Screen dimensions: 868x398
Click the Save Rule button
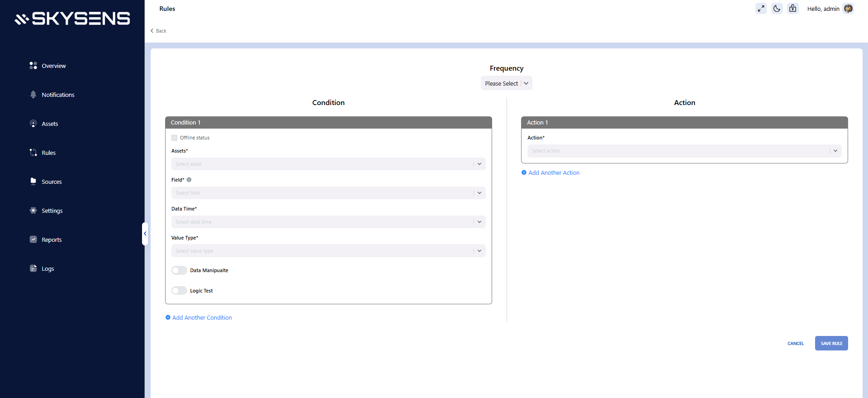point(831,343)
